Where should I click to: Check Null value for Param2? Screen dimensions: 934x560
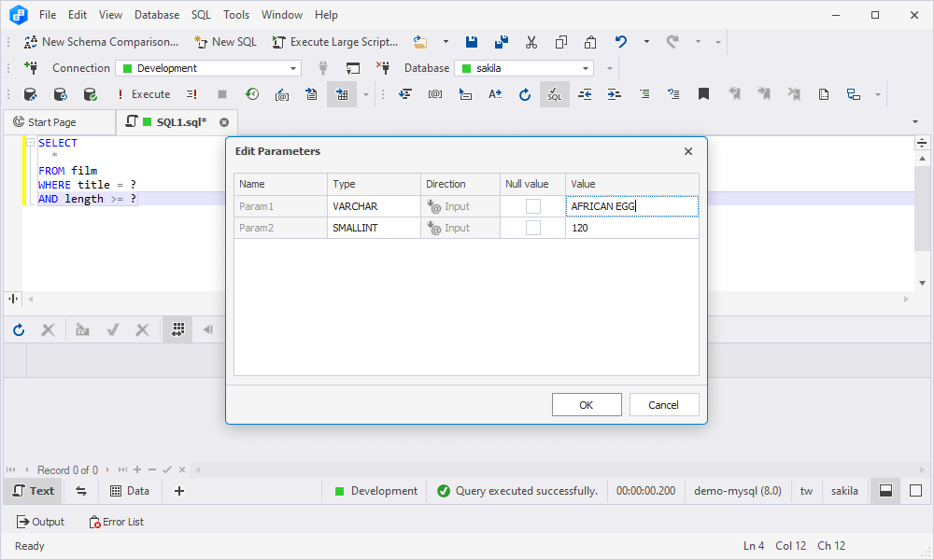[533, 228]
